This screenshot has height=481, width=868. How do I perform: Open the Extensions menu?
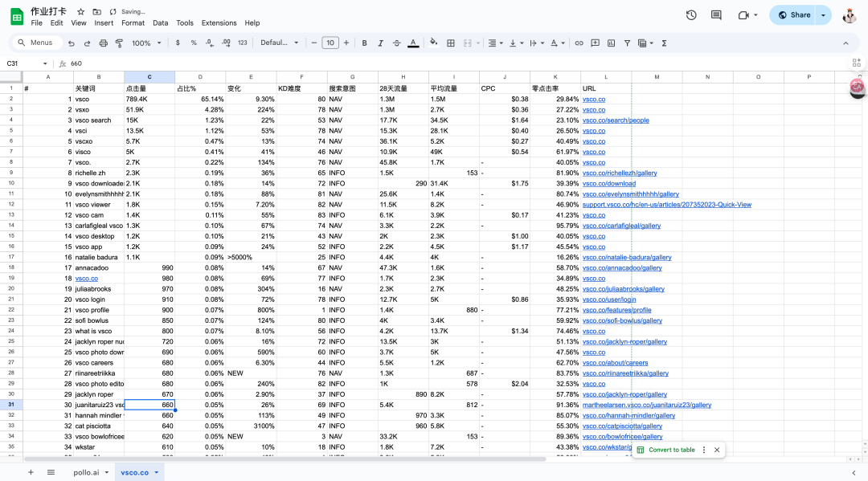click(x=219, y=23)
